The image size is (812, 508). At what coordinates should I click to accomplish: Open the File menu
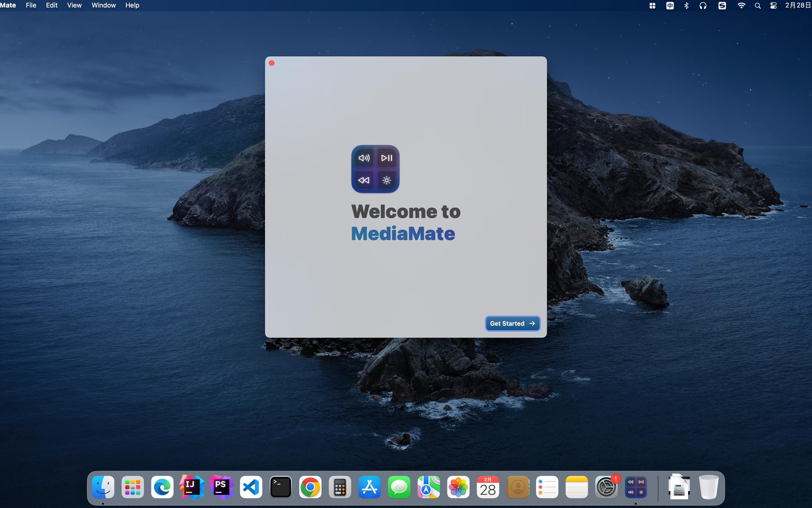click(x=31, y=5)
